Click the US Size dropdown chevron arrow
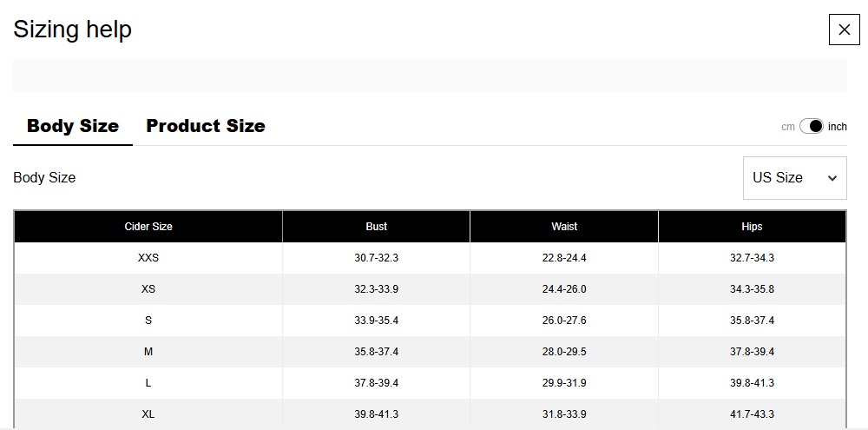Image resolution: width=868 pixels, height=430 pixels. tap(832, 178)
